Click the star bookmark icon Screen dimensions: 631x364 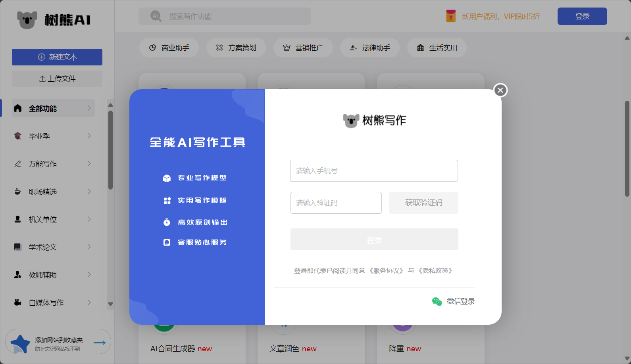[20, 344]
